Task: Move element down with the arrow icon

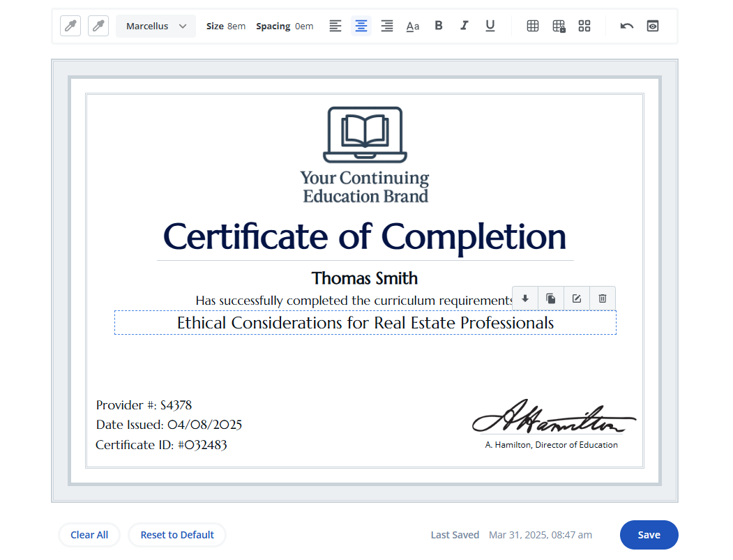Action: (525, 298)
